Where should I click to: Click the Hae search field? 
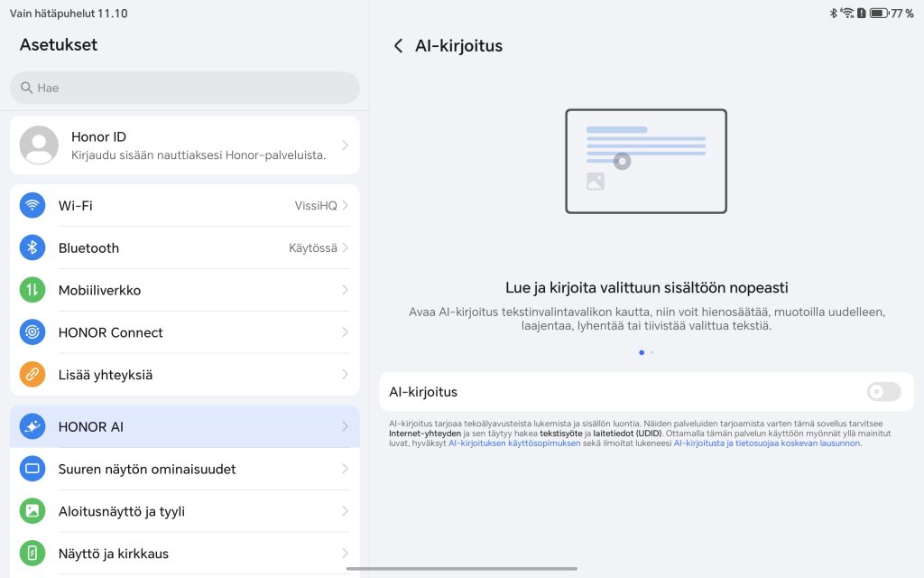pyautogui.click(x=184, y=88)
